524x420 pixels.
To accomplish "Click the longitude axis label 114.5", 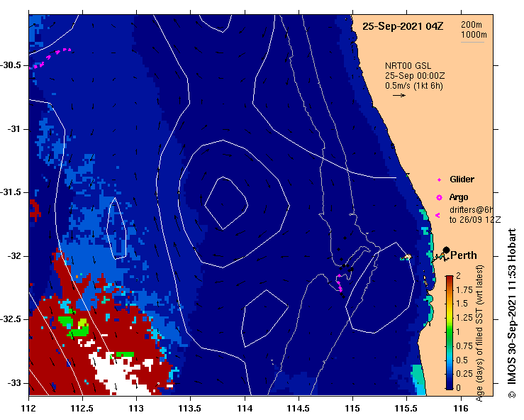I will click(x=299, y=409).
